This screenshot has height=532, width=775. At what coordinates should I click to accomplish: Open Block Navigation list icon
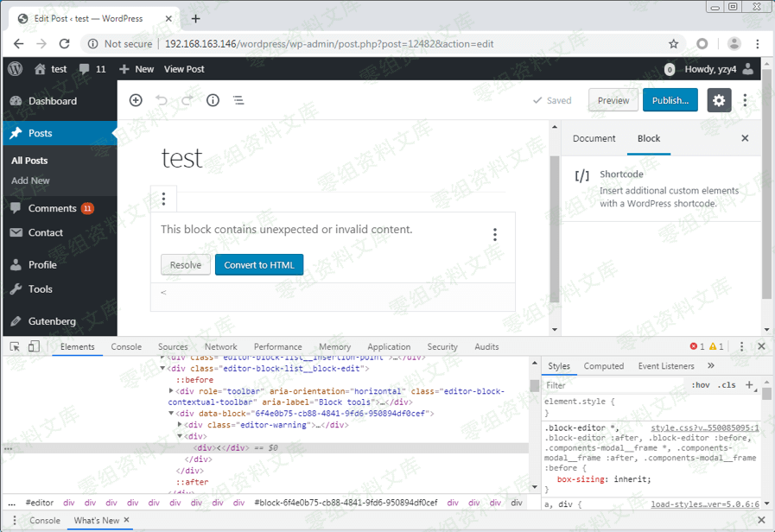point(238,100)
